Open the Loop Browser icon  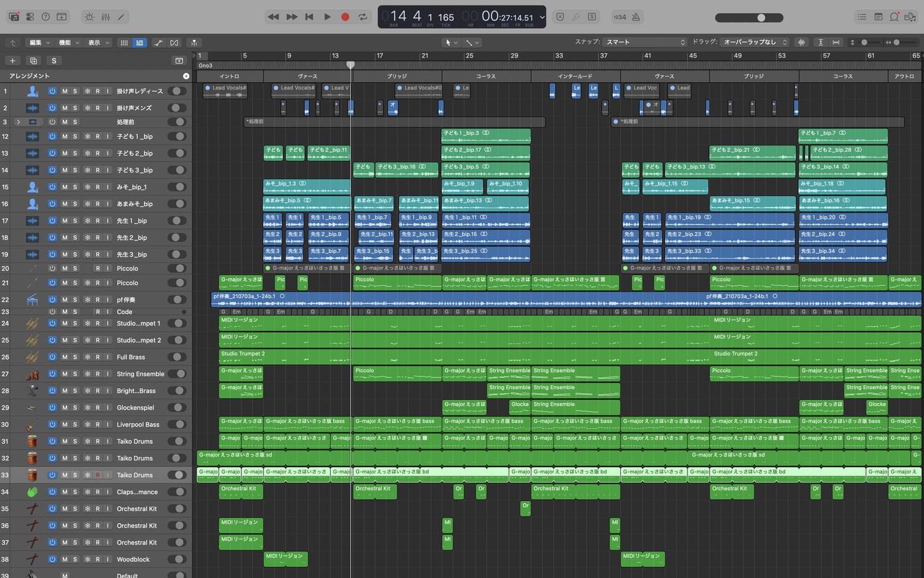pyautogui.click(x=894, y=17)
